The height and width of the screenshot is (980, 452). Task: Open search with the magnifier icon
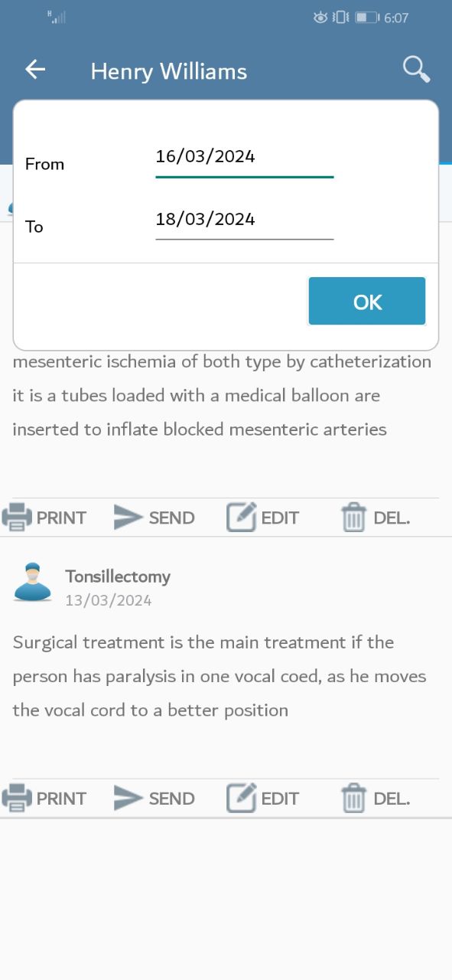tap(416, 69)
